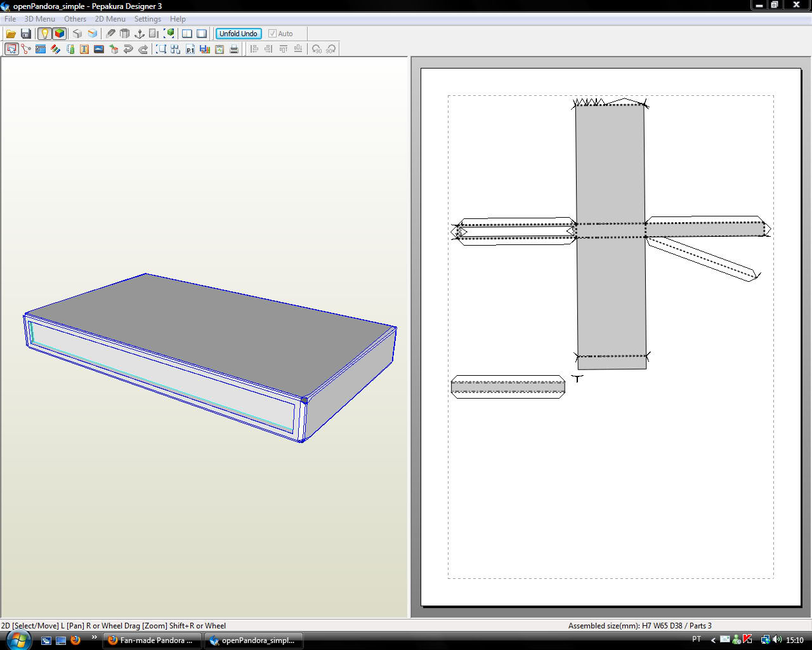Select the anchor tool icon
This screenshot has width=812, height=650.
tap(139, 34)
